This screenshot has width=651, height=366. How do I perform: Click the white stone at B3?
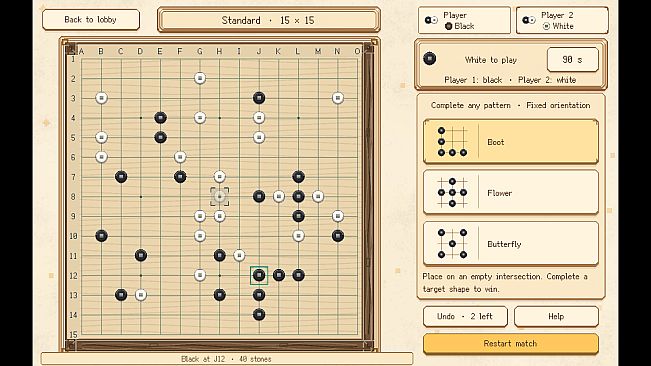coord(101,98)
